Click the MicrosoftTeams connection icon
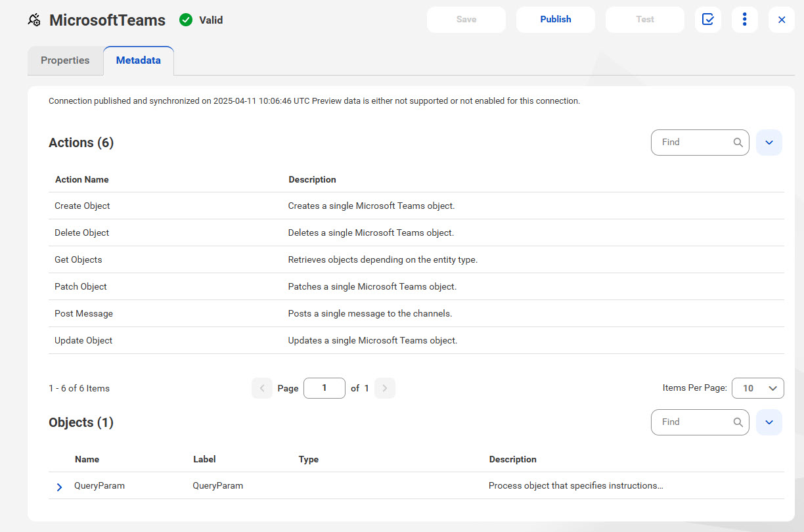 point(35,20)
